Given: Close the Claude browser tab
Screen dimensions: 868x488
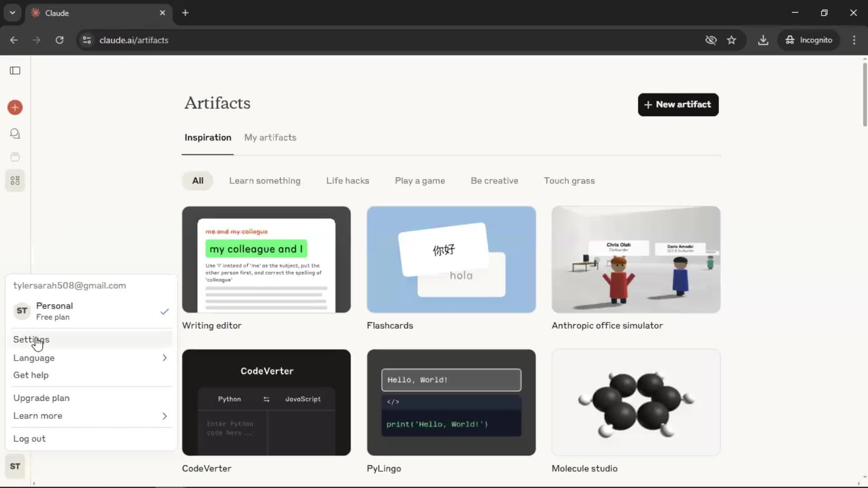Looking at the screenshot, I should point(162,13).
